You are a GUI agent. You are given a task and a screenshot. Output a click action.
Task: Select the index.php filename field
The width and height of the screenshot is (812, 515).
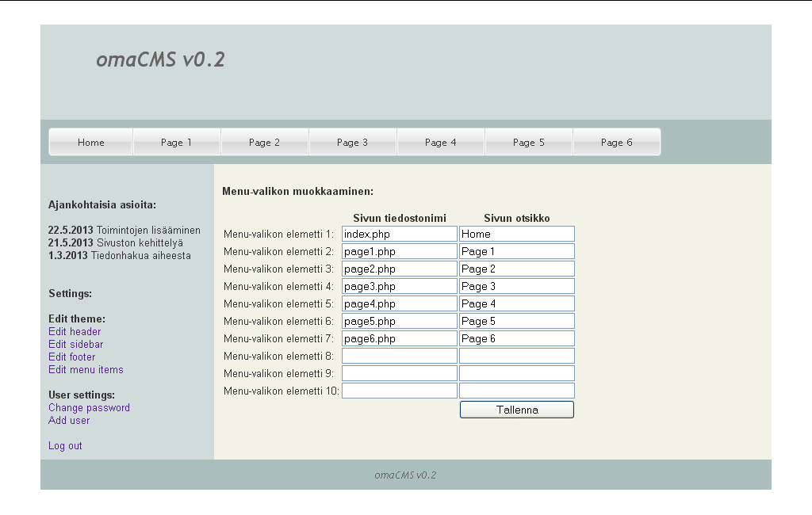point(399,233)
